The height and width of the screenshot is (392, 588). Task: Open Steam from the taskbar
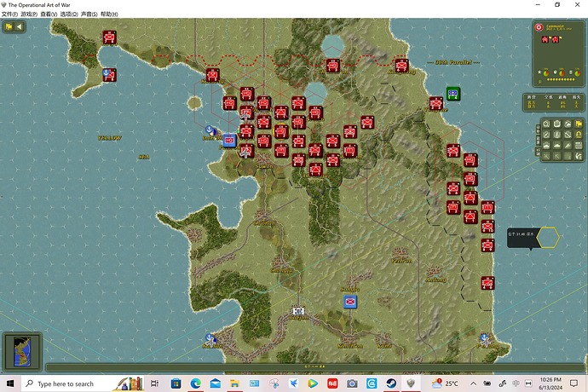[391, 383]
